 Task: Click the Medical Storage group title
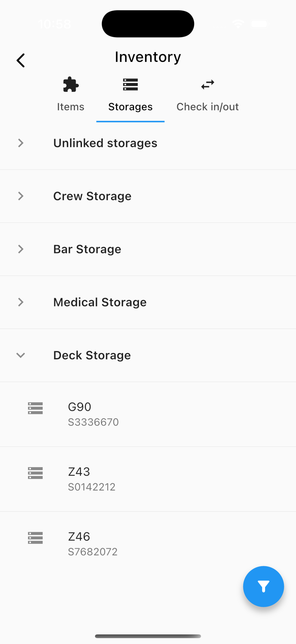(x=100, y=302)
